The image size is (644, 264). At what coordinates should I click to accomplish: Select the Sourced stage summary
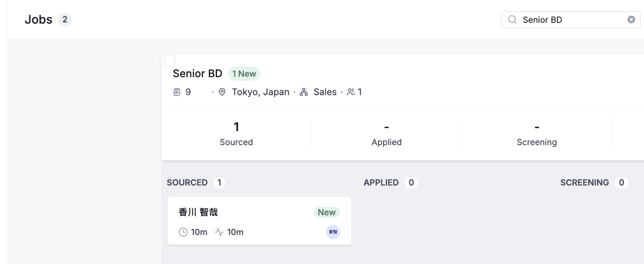(x=236, y=134)
